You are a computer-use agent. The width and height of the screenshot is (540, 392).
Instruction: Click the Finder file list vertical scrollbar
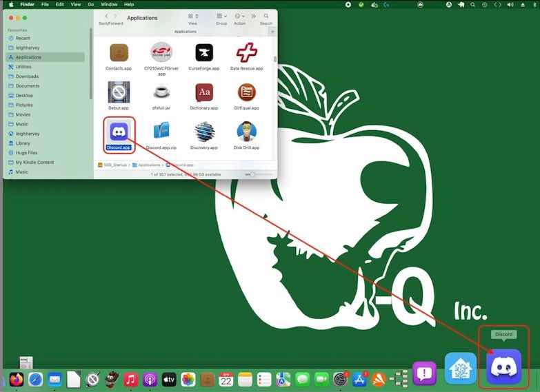click(x=274, y=59)
